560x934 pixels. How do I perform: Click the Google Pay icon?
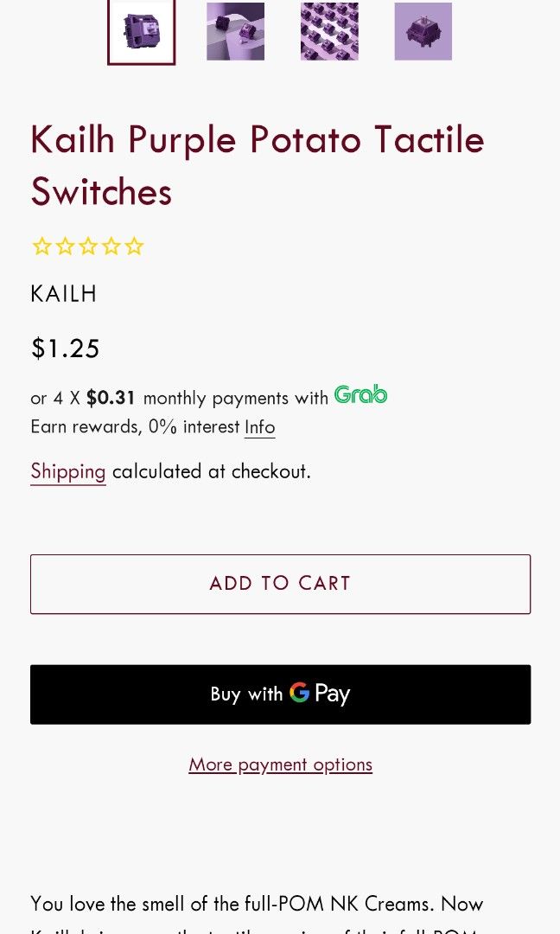pyautogui.click(x=300, y=694)
